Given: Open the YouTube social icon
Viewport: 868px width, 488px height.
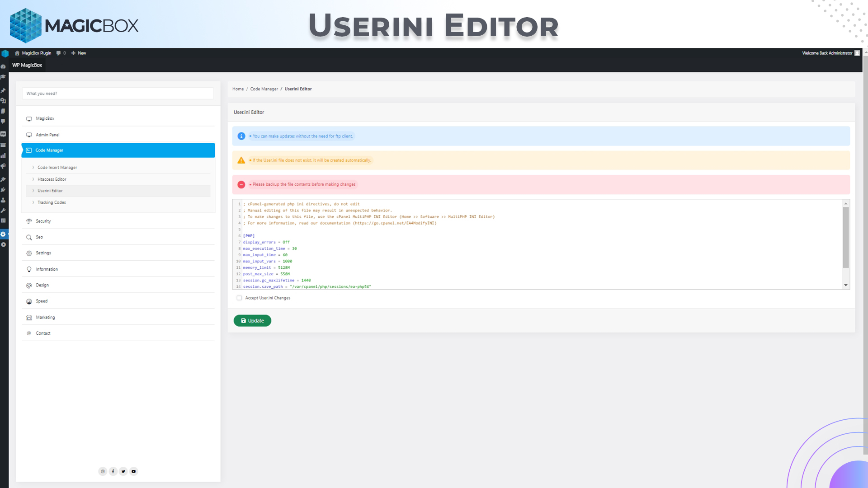Looking at the screenshot, I should tap(134, 471).
